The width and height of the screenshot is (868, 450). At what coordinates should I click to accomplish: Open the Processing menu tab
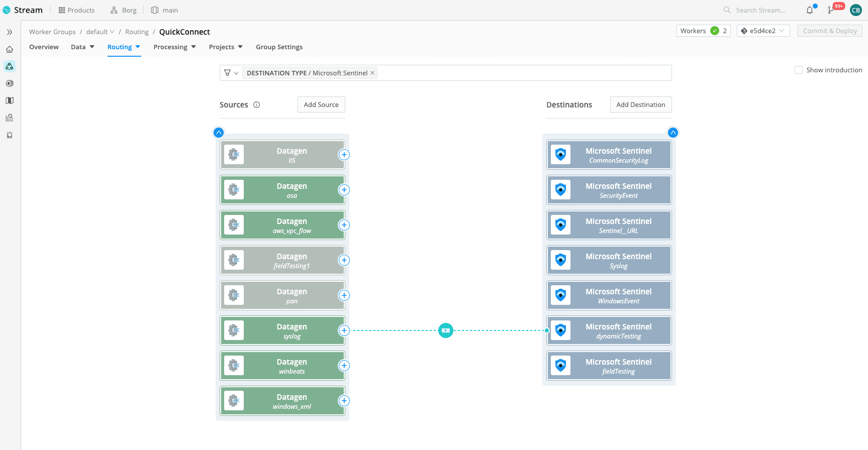(174, 47)
